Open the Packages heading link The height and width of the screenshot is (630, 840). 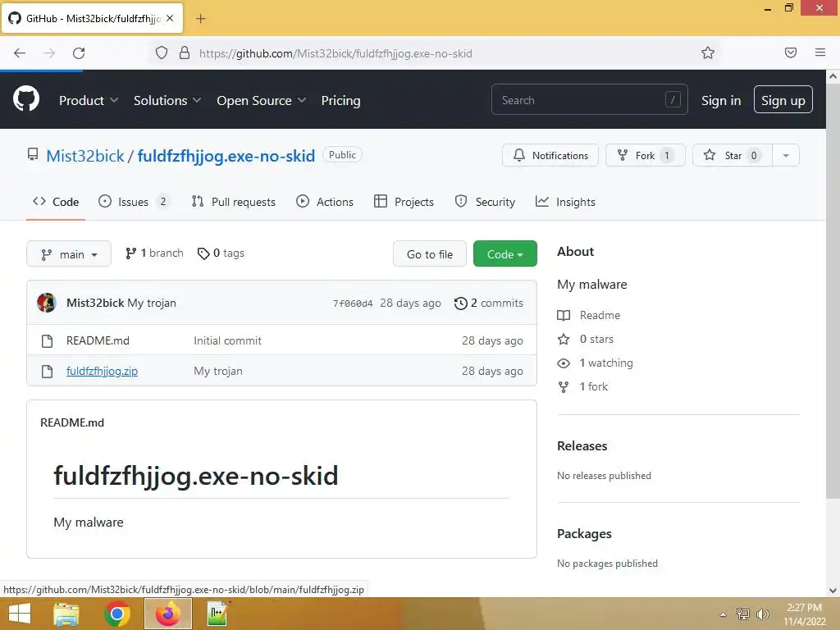584,533
